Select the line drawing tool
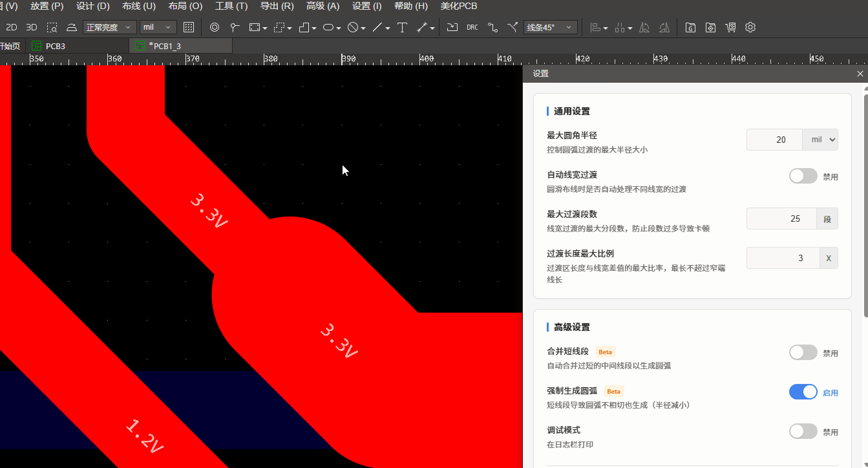The height and width of the screenshot is (468, 868). coord(378,27)
